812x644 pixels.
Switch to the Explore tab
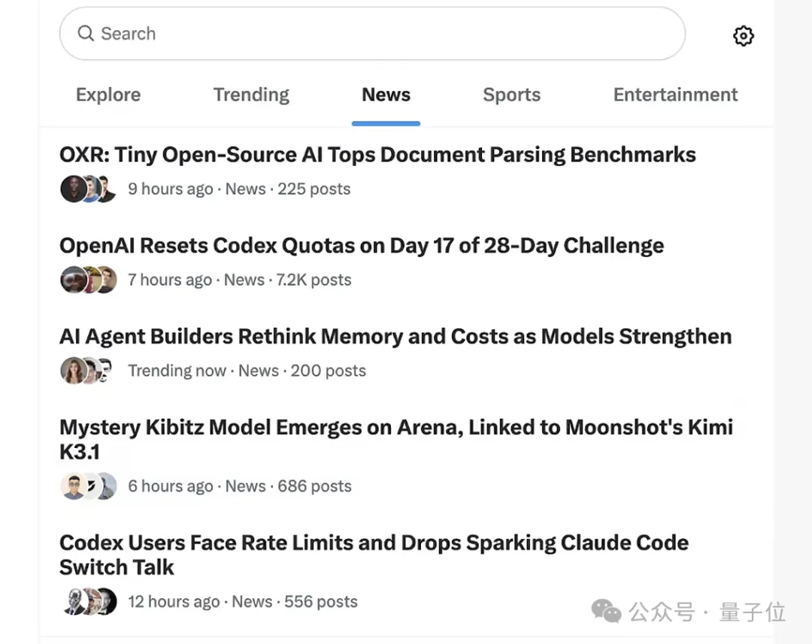tap(108, 95)
